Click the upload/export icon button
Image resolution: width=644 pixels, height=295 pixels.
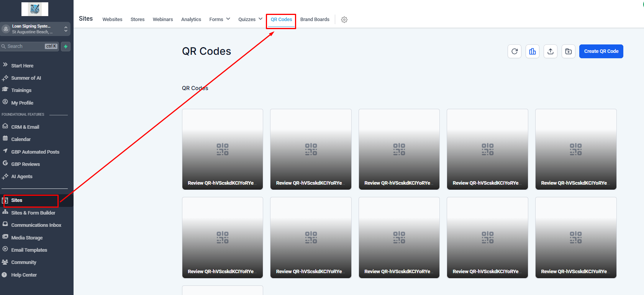pyautogui.click(x=551, y=51)
